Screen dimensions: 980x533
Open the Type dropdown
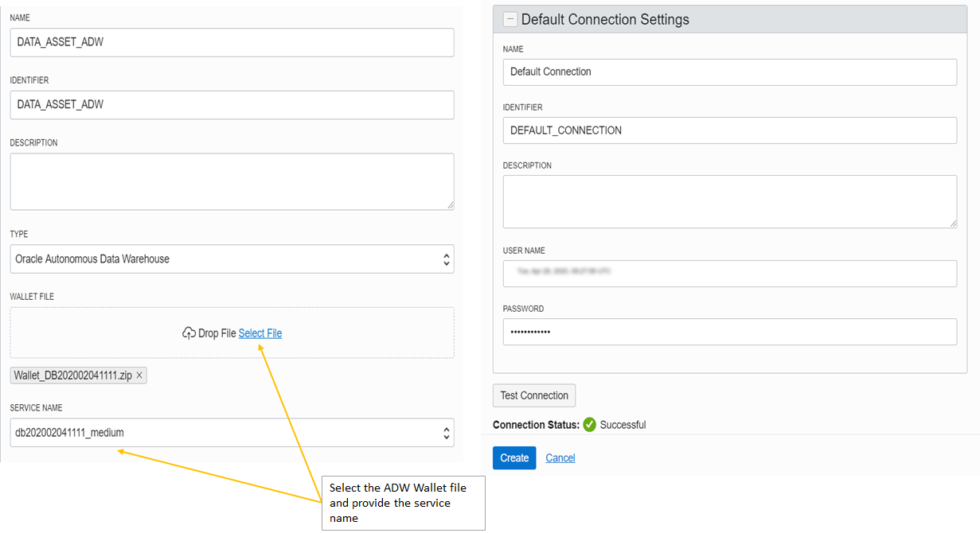(x=232, y=259)
